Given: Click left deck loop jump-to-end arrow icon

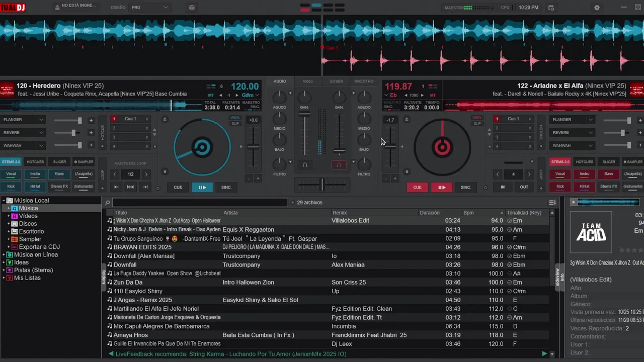Looking at the screenshot, I should tap(145, 187).
